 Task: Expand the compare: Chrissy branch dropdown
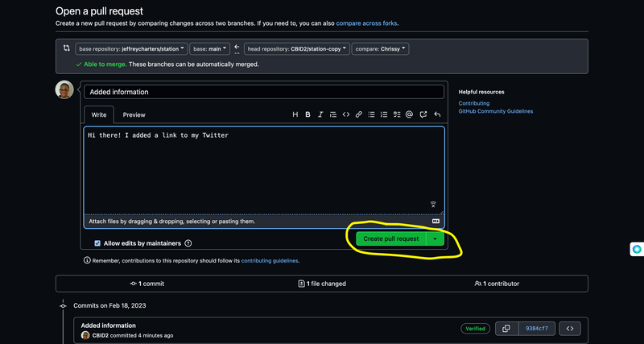(380, 49)
